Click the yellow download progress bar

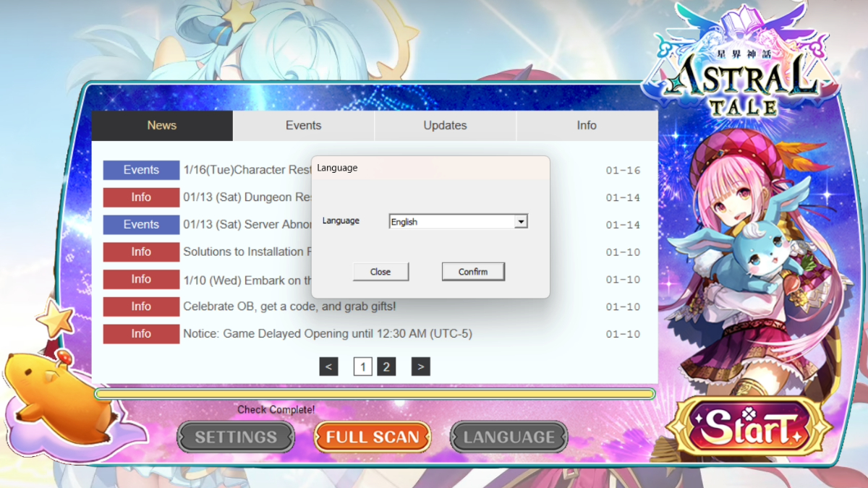[376, 391]
